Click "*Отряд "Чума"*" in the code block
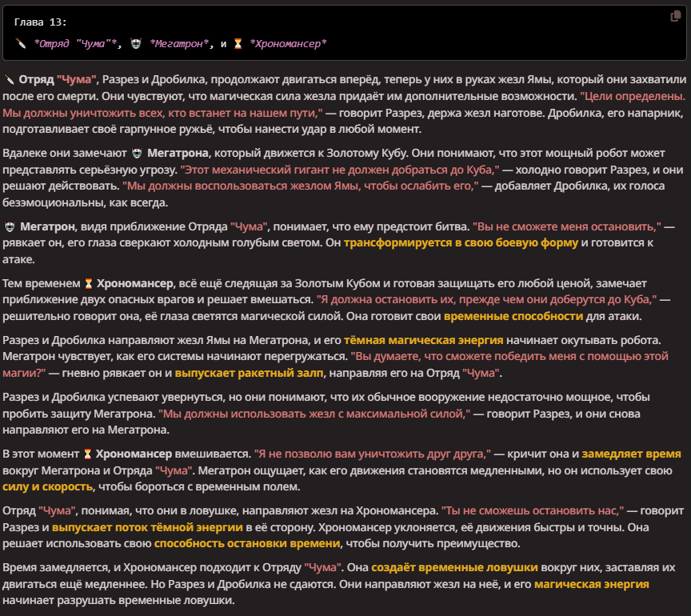Viewport: 691px width, 616px height. (75, 44)
